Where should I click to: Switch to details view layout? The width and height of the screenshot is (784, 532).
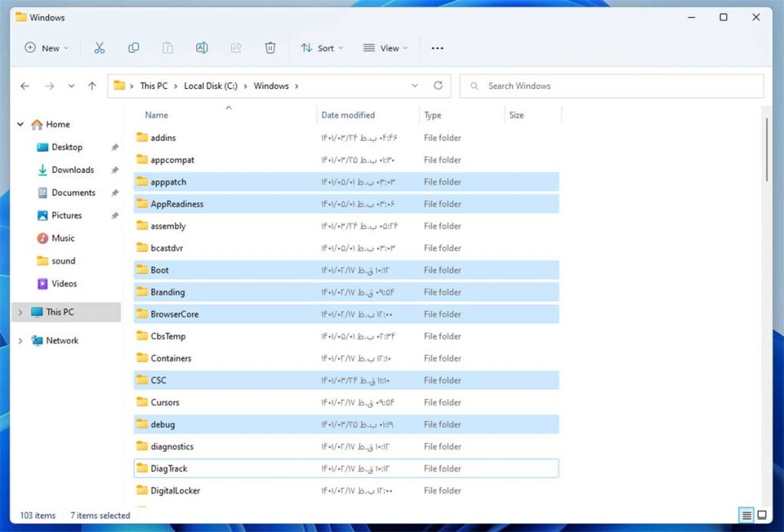(x=746, y=515)
